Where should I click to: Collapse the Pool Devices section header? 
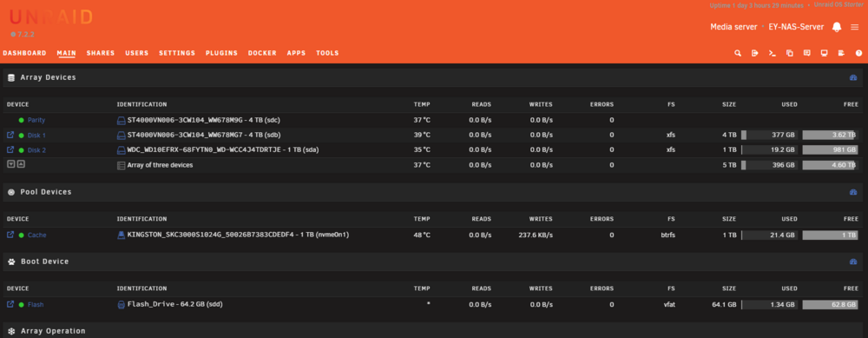(x=434, y=192)
